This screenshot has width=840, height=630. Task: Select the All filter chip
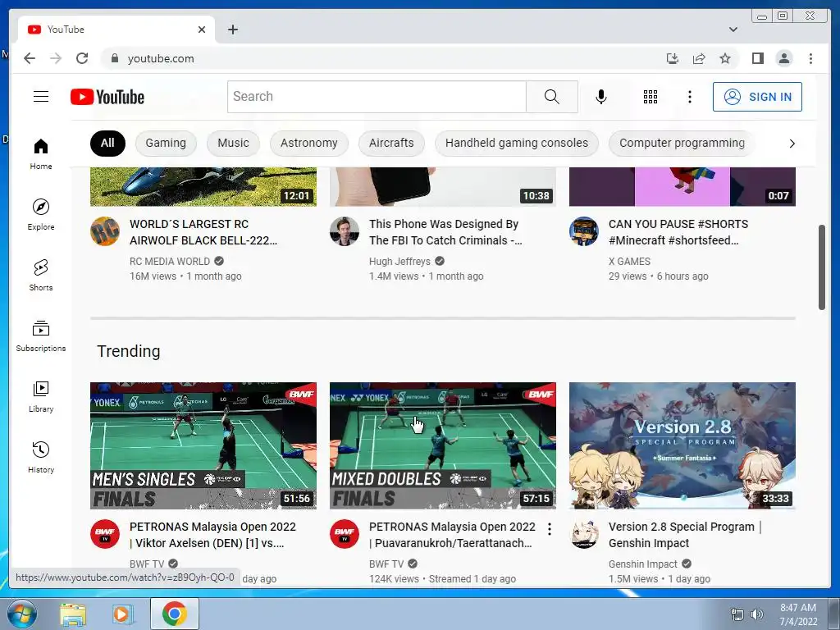pyautogui.click(x=107, y=143)
